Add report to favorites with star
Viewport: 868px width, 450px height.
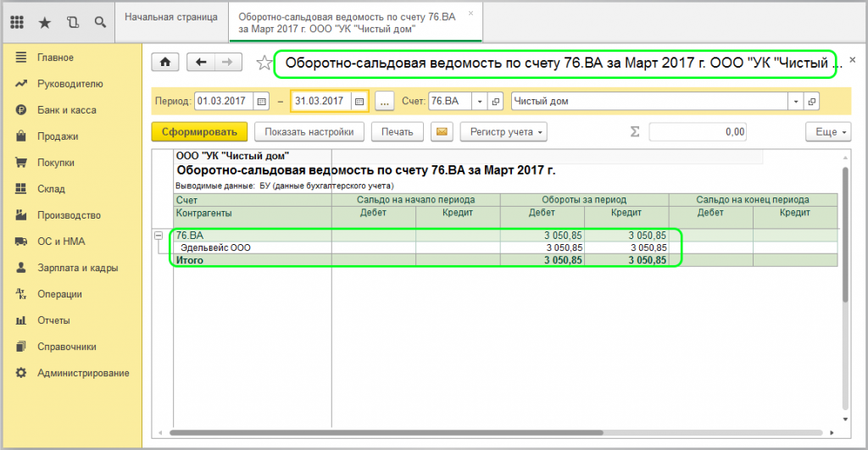264,63
